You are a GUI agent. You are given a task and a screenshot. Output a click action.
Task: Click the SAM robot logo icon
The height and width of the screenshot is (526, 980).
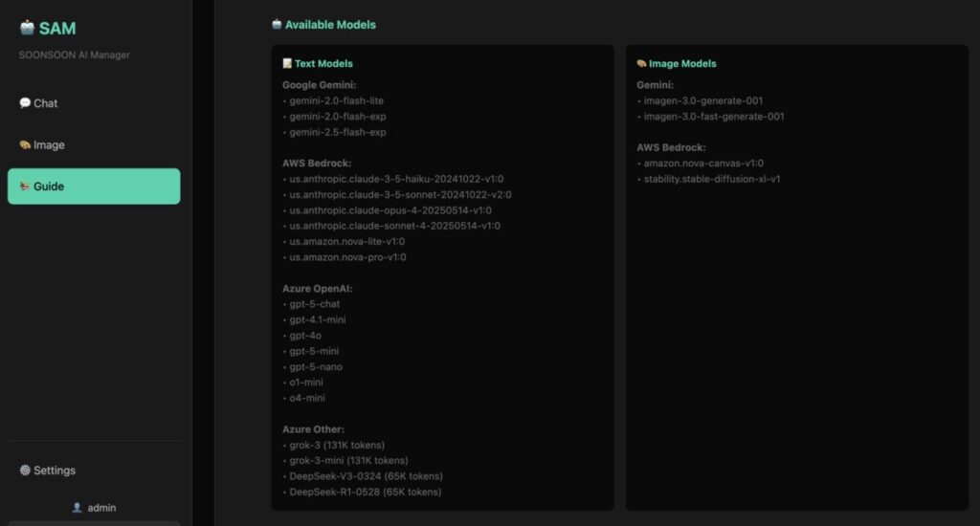click(27, 28)
